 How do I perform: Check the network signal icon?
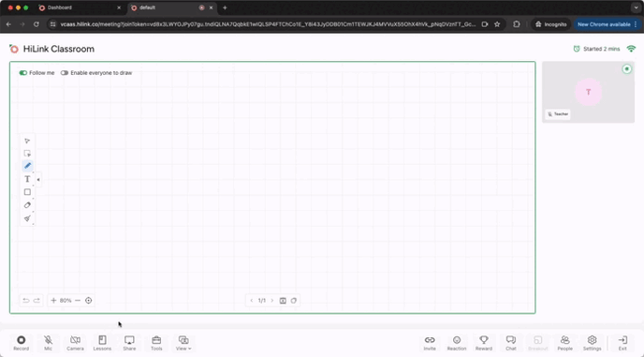pos(631,49)
